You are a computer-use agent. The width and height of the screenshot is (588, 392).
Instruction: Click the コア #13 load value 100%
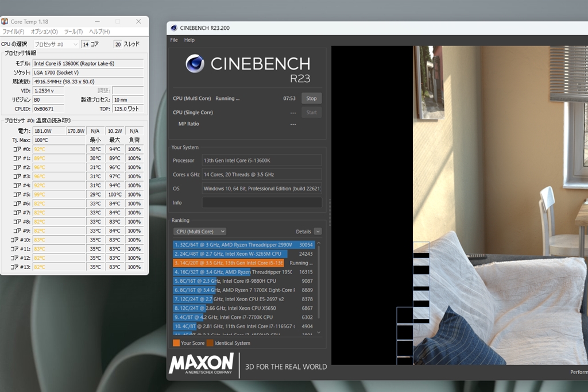pos(134,267)
